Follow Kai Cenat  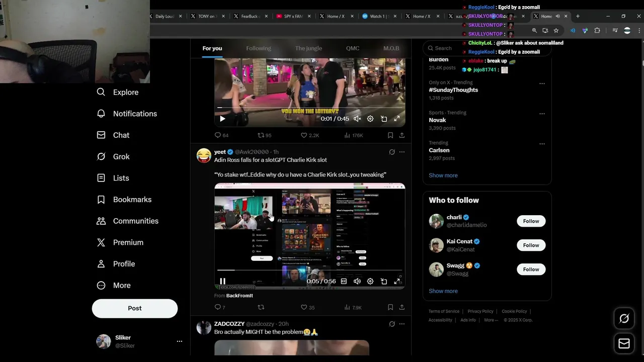point(531,245)
